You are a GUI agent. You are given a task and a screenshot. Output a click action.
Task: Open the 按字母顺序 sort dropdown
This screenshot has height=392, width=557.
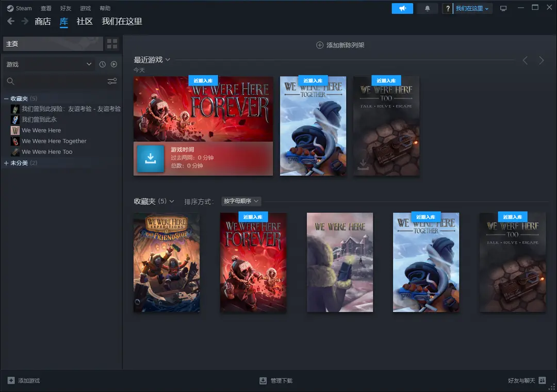pyautogui.click(x=241, y=201)
